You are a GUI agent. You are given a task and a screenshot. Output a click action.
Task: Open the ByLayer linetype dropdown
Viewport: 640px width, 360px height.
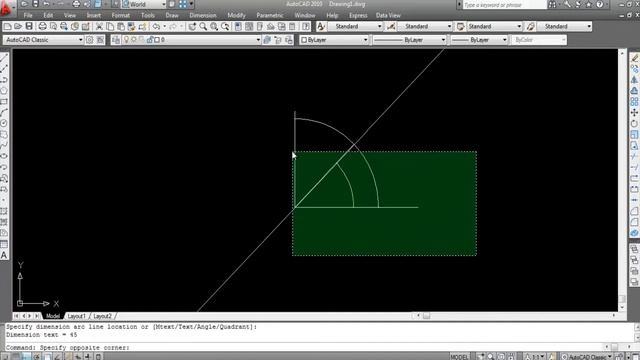coord(409,40)
